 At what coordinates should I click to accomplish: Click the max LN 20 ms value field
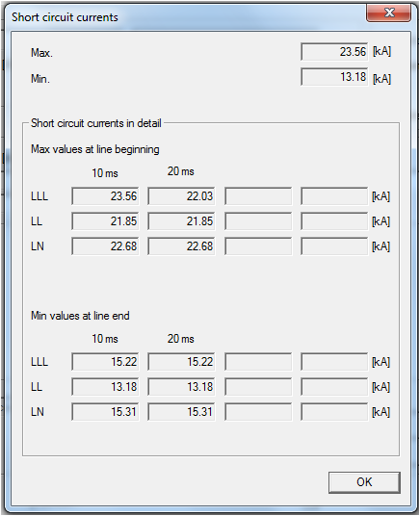click(181, 246)
